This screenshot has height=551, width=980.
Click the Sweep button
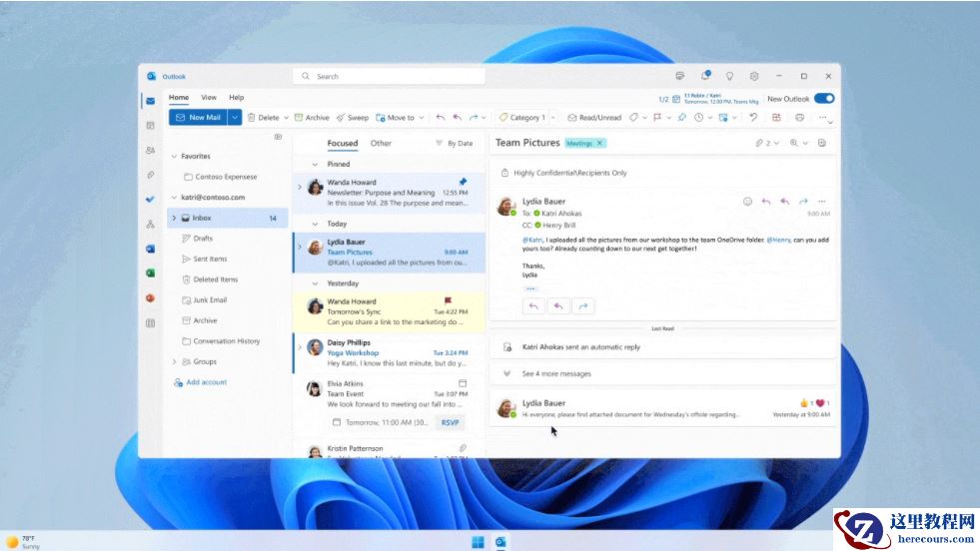click(x=353, y=118)
